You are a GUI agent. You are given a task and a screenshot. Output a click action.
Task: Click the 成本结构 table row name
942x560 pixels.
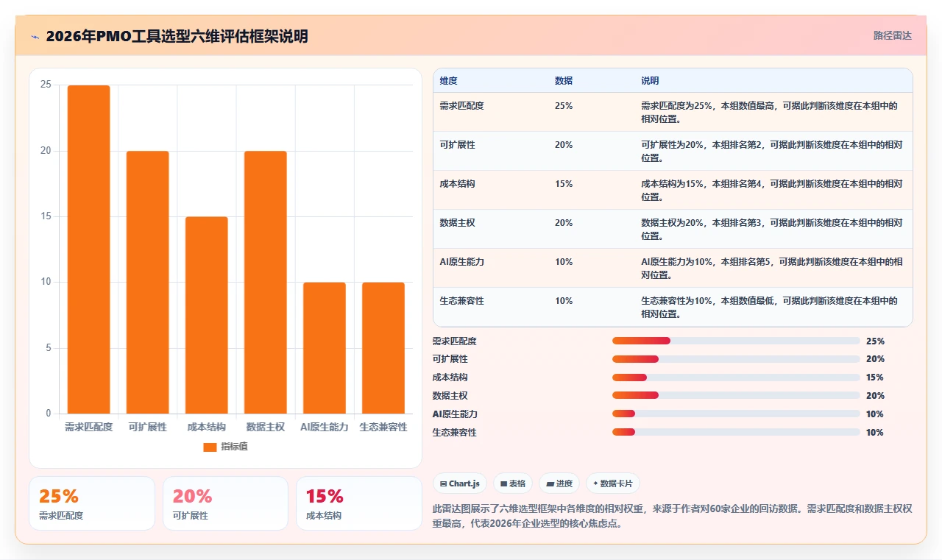point(457,184)
